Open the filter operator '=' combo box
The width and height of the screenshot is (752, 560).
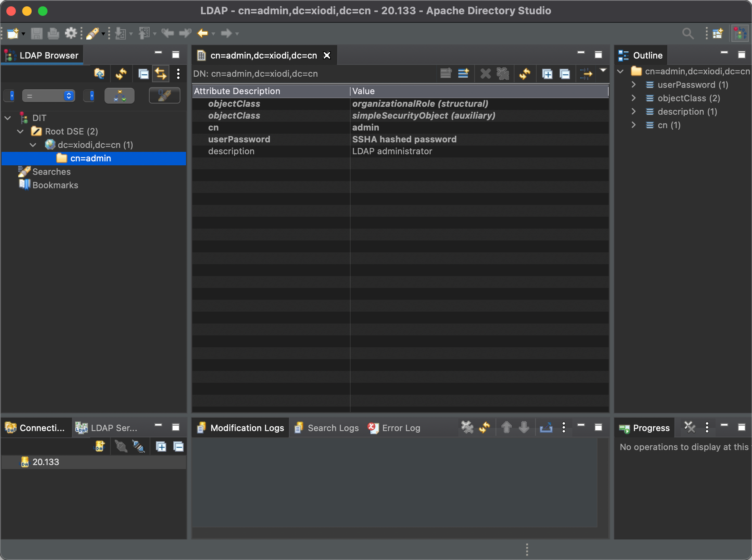pos(48,96)
